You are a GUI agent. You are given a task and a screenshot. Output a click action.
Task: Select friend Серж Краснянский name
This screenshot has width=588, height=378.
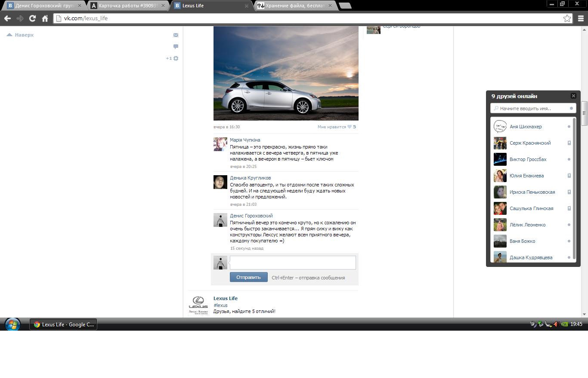pos(530,143)
